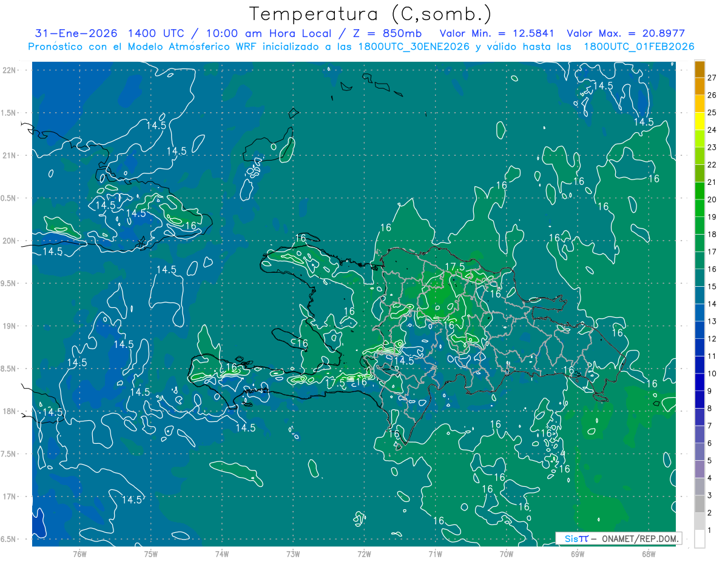The width and height of the screenshot is (728, 562).
Task: Click the teal swatch between 15 and 16
Action: click(x=700, y=277)
